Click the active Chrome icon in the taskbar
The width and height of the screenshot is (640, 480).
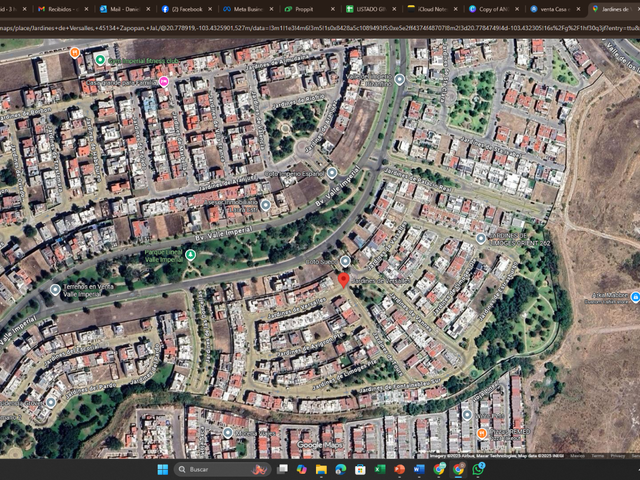[458, 469]
